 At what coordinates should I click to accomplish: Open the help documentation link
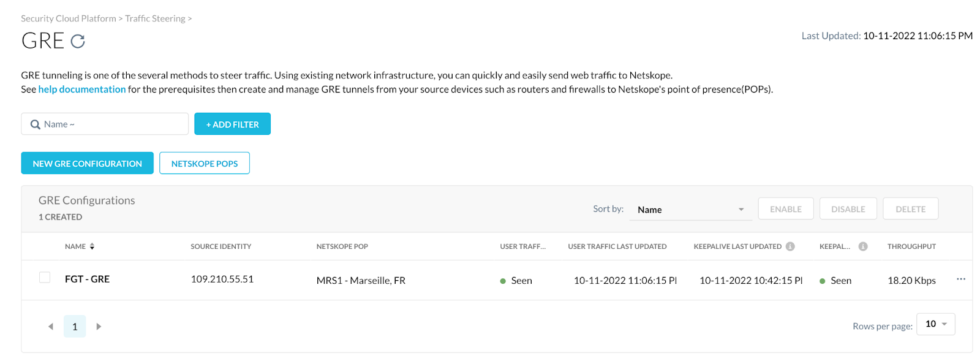[82, 89]
